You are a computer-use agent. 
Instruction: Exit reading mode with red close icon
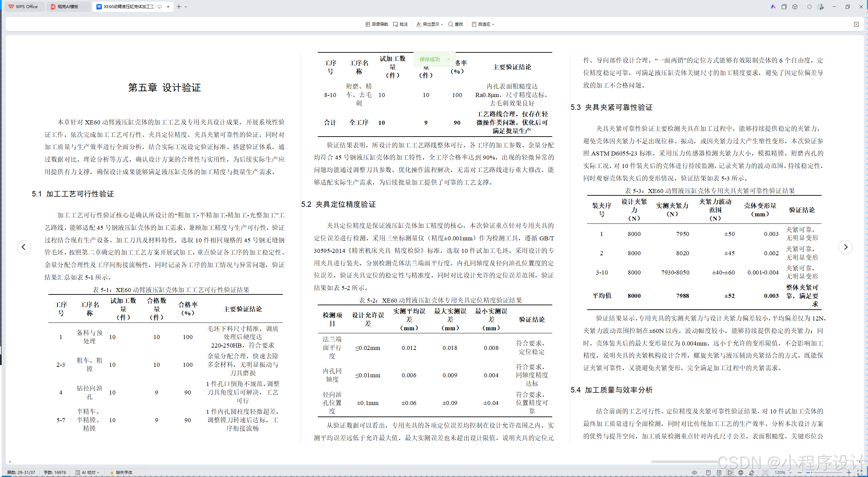pos(856,24)
